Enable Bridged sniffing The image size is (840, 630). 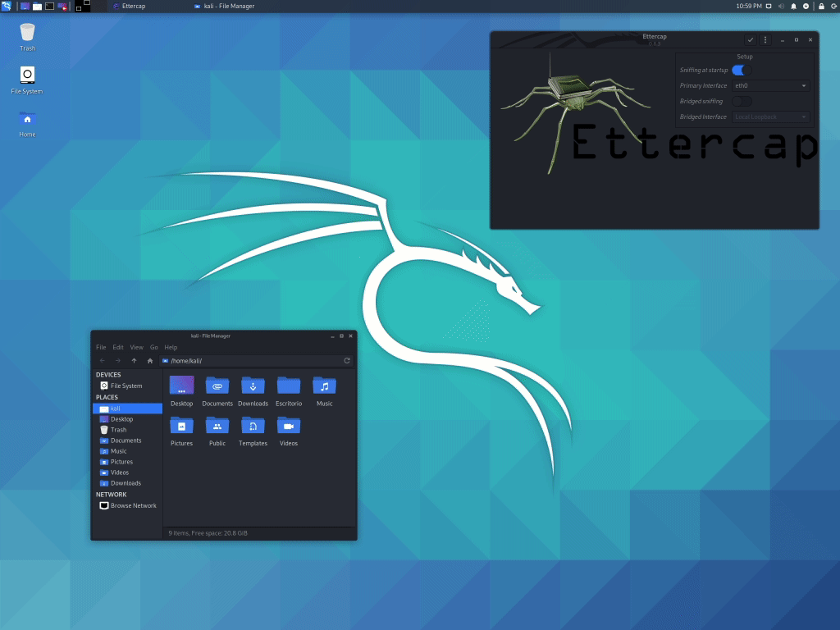[741, 101]
